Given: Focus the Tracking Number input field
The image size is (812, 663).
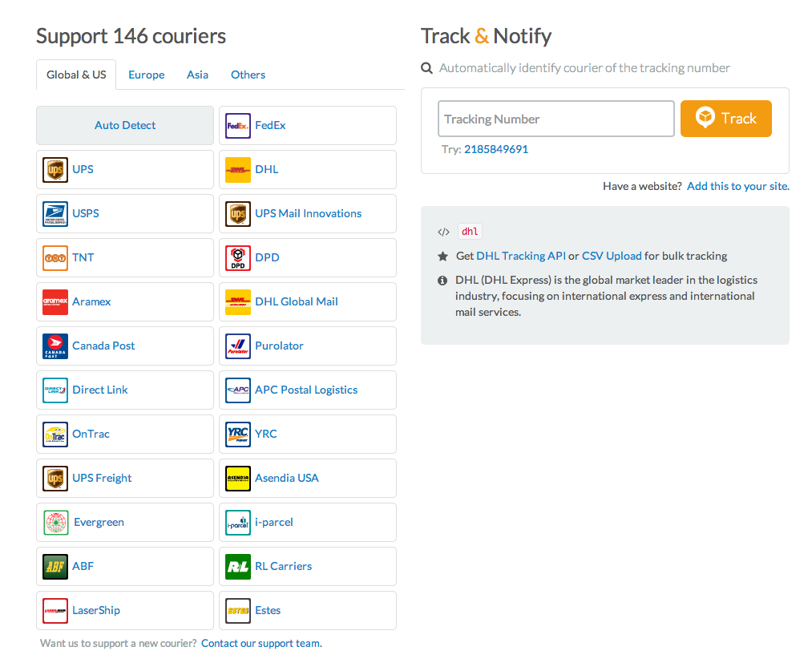Looking at the screenshot, I should pyautogui.click(x=556, y=119).
